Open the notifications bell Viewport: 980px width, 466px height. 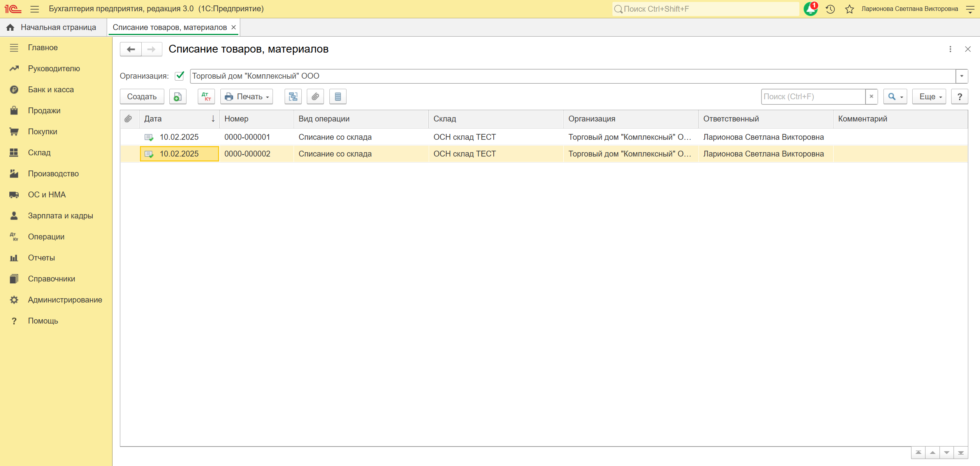[x=811, y=9]
